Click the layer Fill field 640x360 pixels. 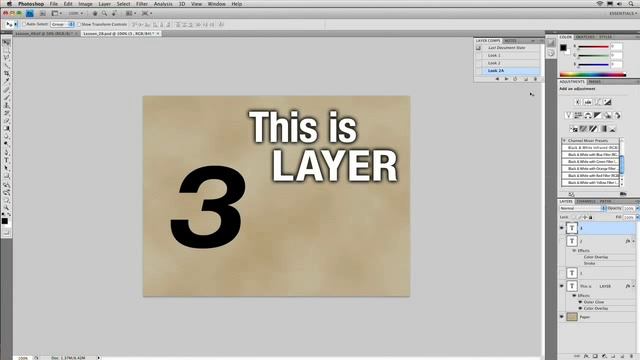(629, 217)
